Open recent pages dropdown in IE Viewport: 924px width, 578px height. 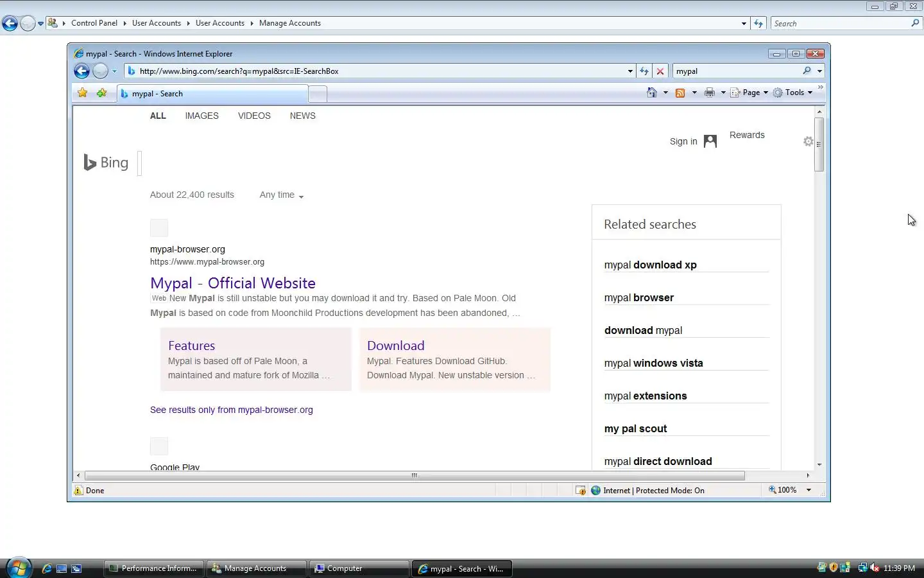click(114, 71)
